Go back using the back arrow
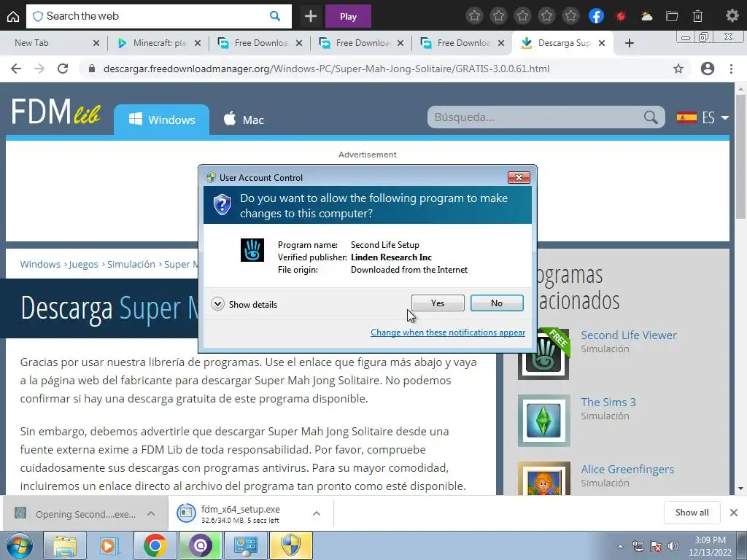 click(x=16, y=69)
